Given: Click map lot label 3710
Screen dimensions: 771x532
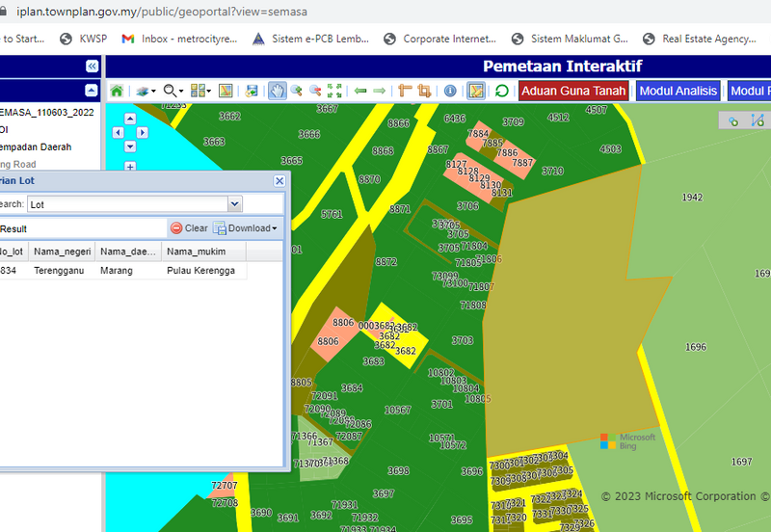Looking at the screenshot, I should click(552, 172).
